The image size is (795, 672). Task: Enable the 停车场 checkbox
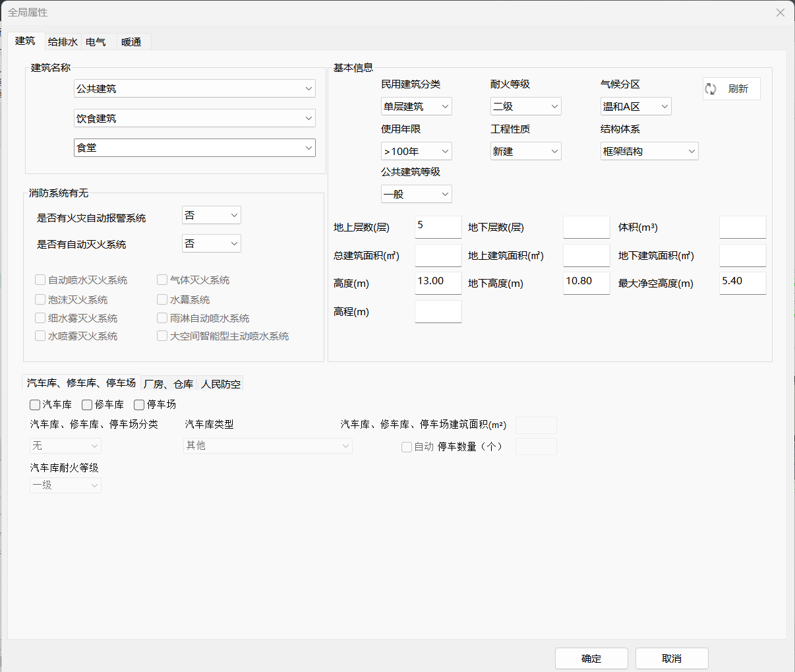click(x=139, y=405)
